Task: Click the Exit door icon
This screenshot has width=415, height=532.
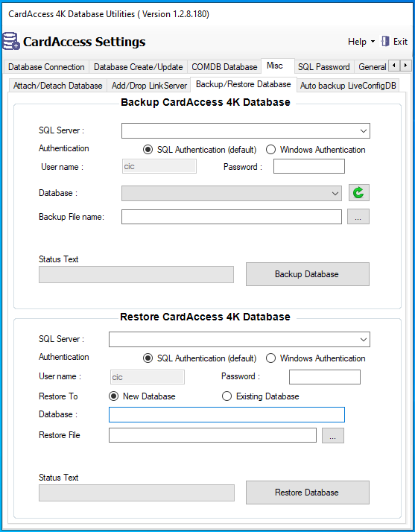Action: click(x=385, y=42)
